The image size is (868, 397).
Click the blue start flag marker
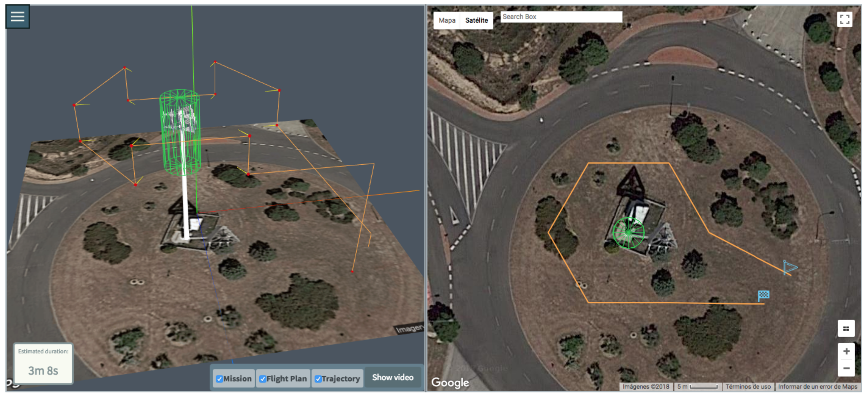click(789, 267)
